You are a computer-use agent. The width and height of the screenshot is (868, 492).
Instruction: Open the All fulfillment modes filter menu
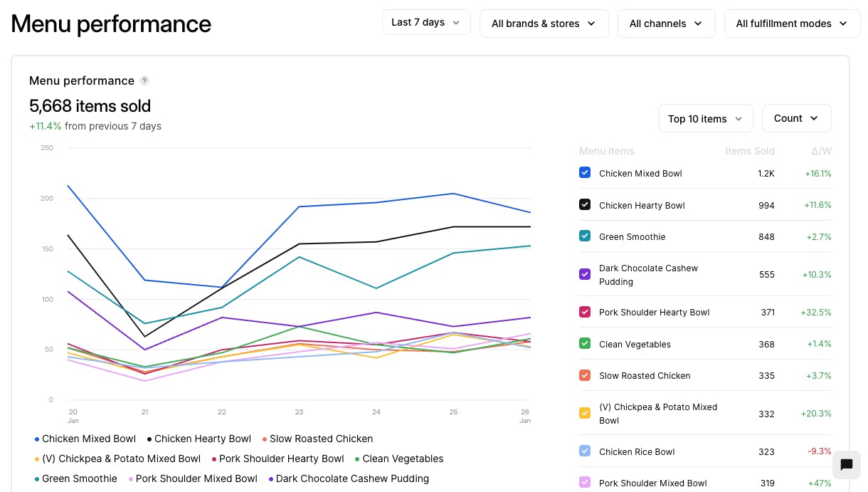pos(791,23)
